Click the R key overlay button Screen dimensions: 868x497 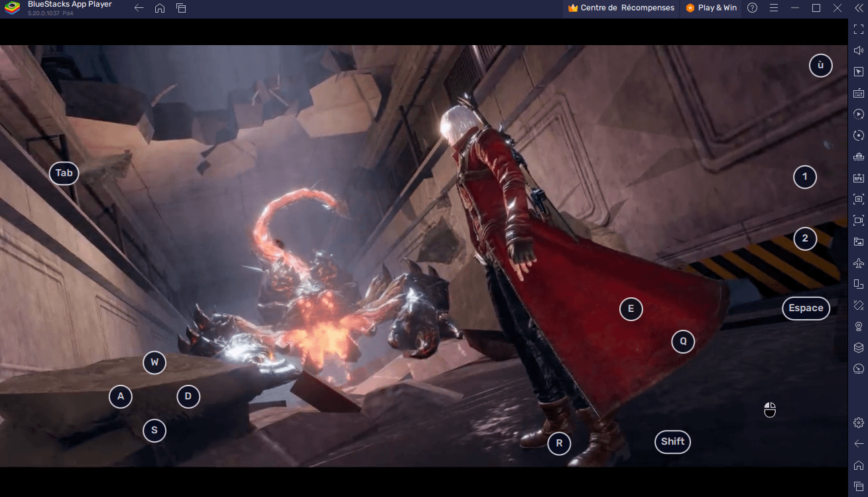point(559,443)
